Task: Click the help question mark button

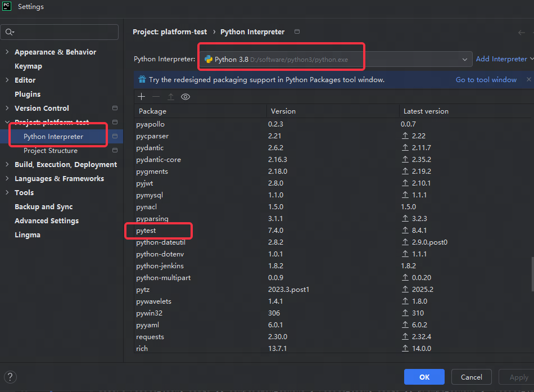Action: (10, 377)
